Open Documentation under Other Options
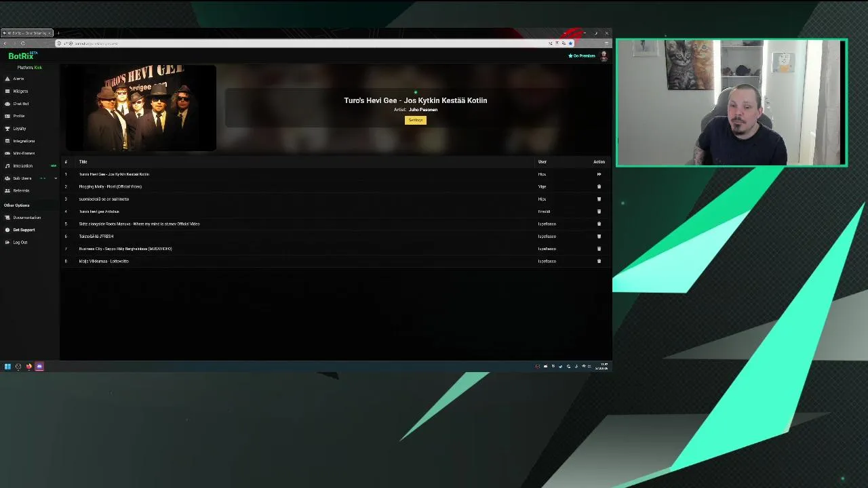The height and width of the screenshot is (488, 868). [x=26, y=218]
